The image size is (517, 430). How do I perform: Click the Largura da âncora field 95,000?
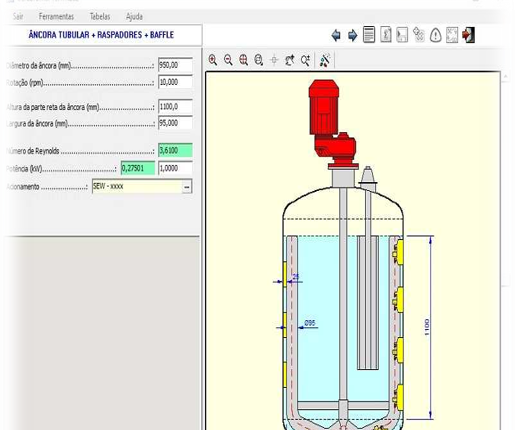click(x=175, y=123)
